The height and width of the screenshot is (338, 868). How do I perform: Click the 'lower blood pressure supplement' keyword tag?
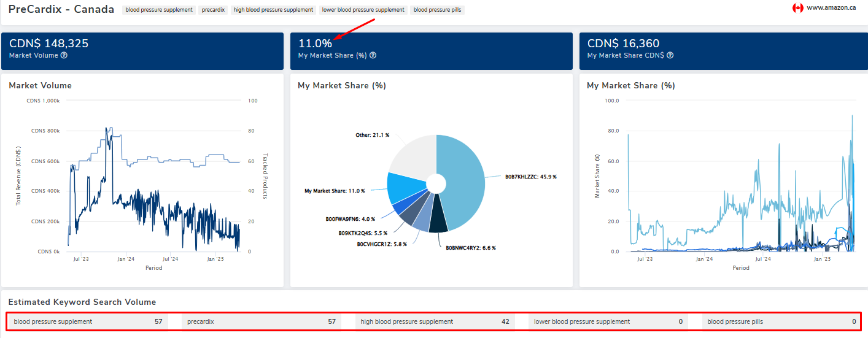pos(363,10)
